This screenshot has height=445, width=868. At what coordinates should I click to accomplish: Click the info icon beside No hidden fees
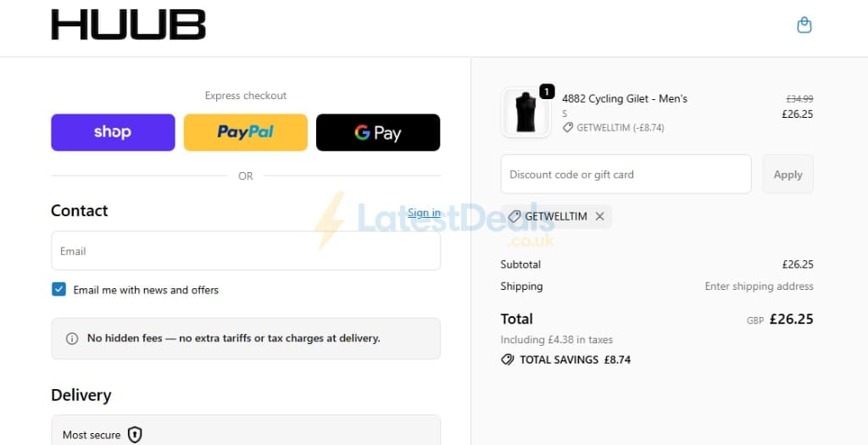pos(72,338)
